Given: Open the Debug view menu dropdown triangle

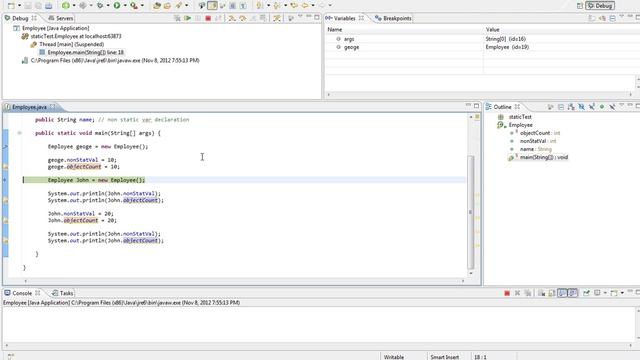Looking at the screenshot, I should pyautogui.click(x=300, y=17).
